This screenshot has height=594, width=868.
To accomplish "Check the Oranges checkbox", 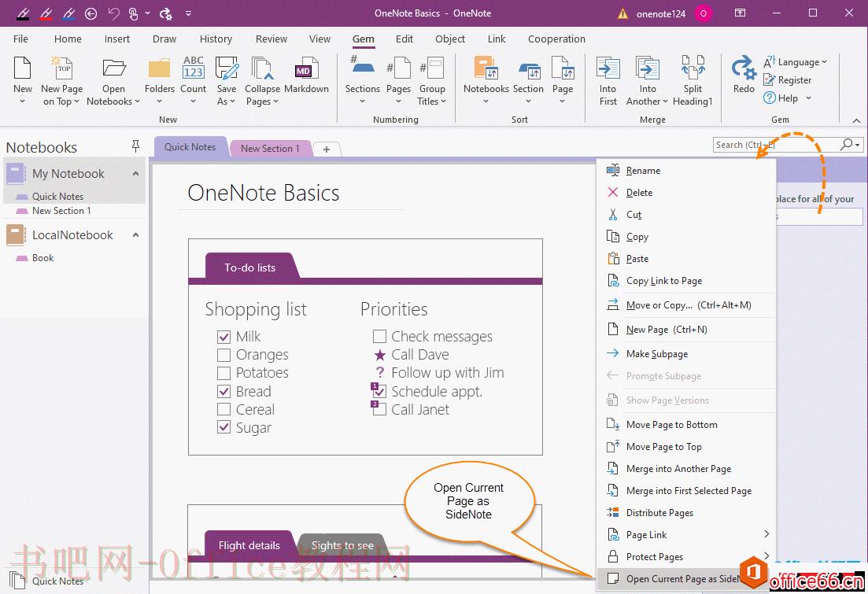I will [223, 355].
